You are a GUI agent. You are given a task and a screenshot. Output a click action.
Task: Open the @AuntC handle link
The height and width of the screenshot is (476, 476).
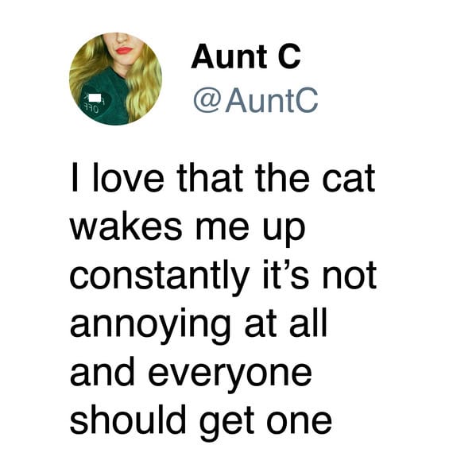[x=256, y=100]
